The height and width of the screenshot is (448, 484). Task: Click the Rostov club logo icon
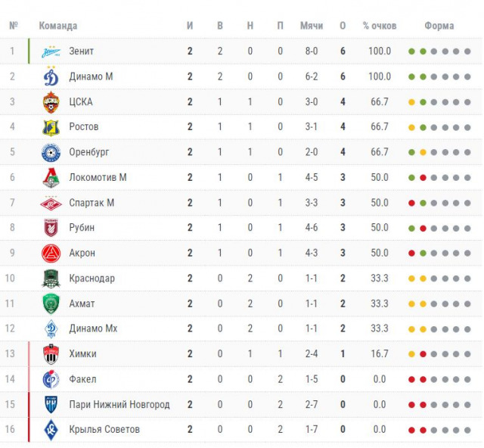(51, 127)
